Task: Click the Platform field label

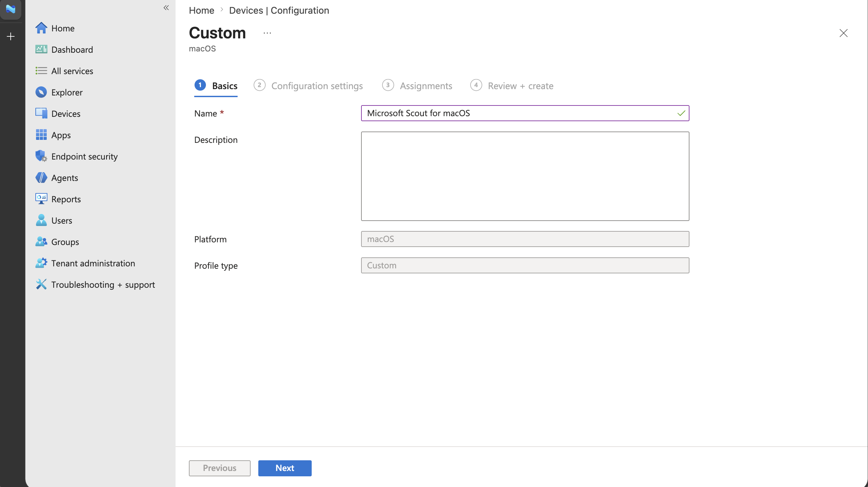Action: pyautogui.click(x=211, y=239)
